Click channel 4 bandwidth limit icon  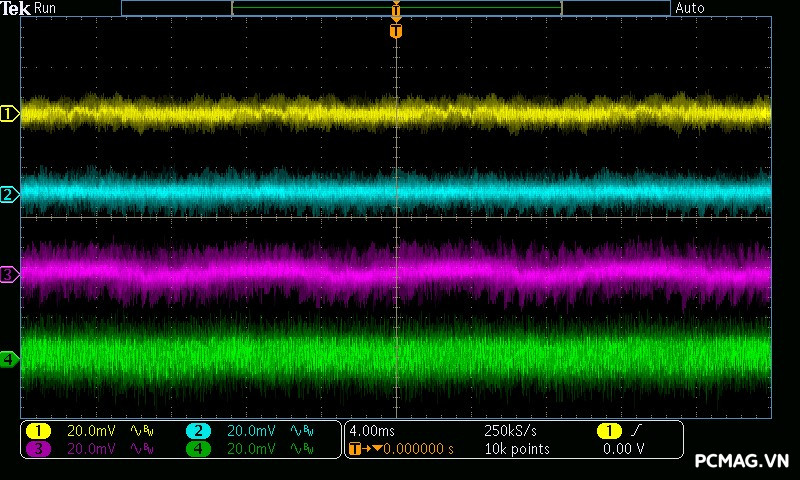(x=301, y=449)
